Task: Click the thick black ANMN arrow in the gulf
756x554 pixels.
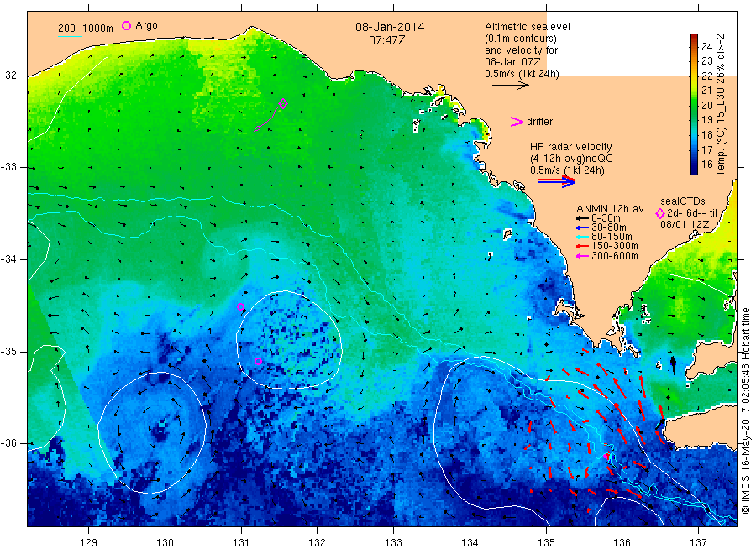Action: pyautogui.click(x=674, y=366)
